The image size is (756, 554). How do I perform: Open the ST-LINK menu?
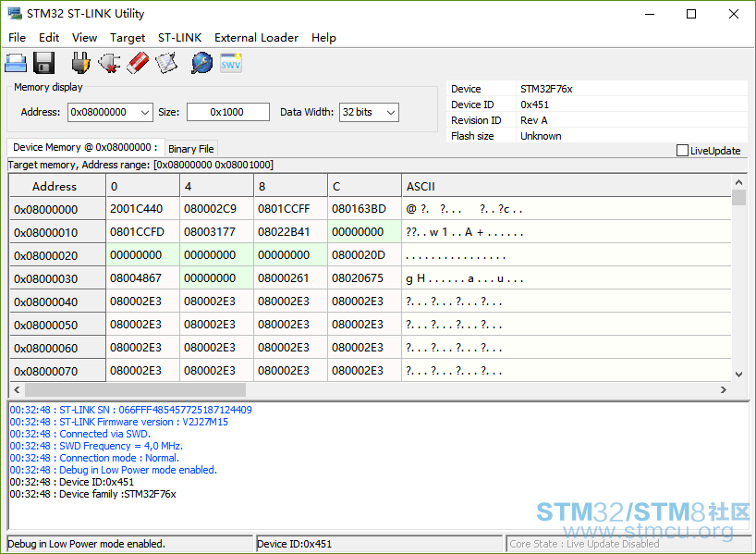coord(180,38)
